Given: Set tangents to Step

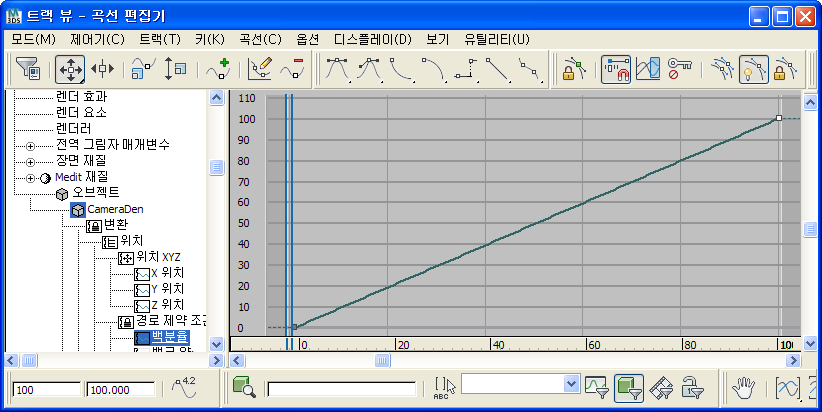Looking at the screenshot, I should [466, 69].
